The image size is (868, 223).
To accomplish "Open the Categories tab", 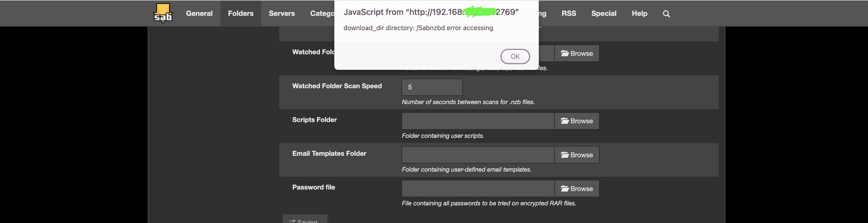I will coord(322,14).
